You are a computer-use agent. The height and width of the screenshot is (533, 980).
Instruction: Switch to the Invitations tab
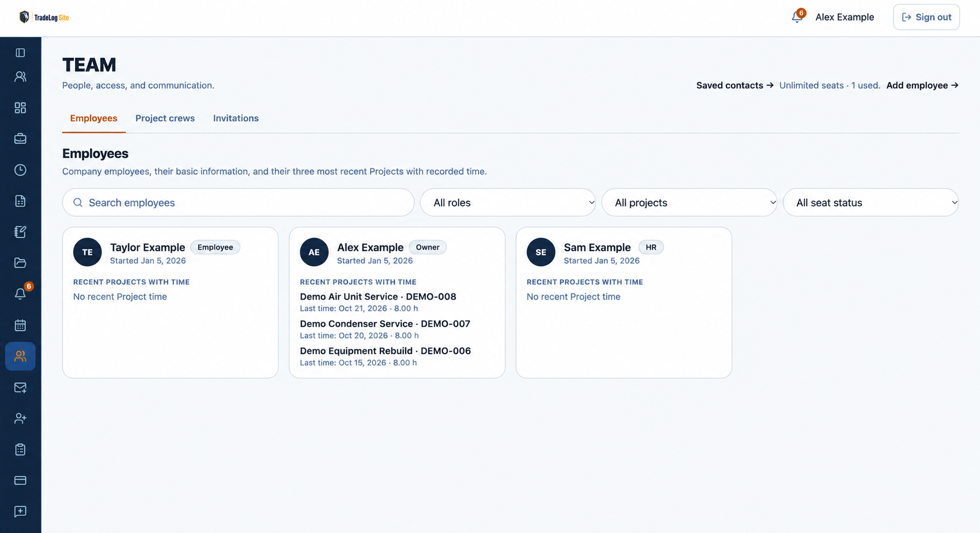coord(236,118)
